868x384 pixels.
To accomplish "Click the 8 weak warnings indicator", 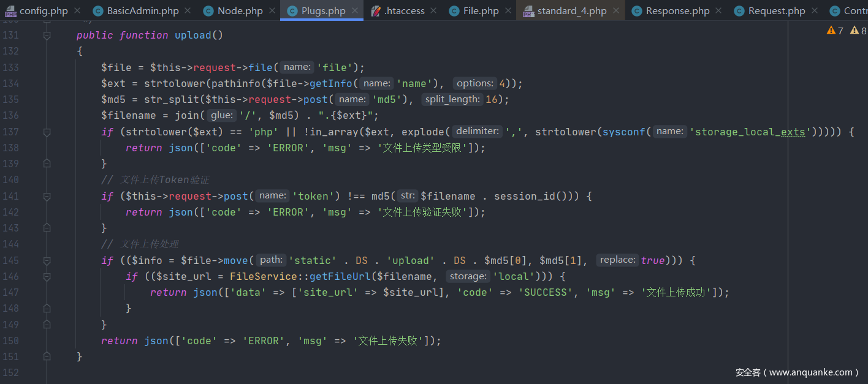I will tap(855, 31).
